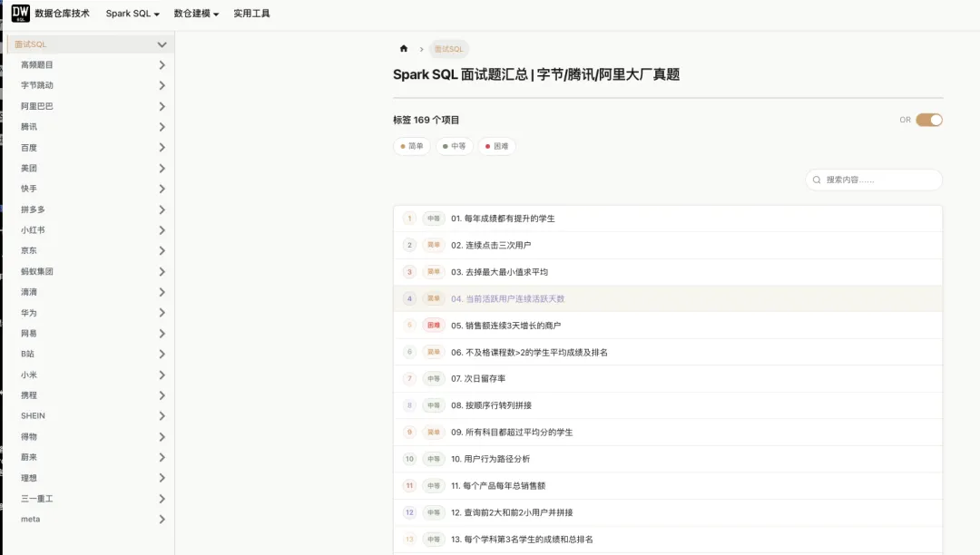Screen dimensions: 980x555
Task: Open question 09. 所有科目都超过平均分的学生
Action: 668,432
